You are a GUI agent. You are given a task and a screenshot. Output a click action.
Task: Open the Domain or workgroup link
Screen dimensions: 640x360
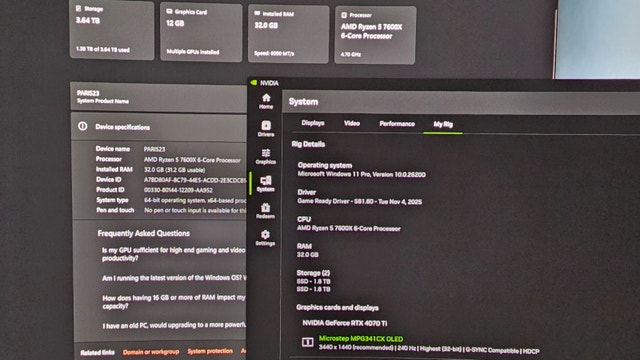151,352
